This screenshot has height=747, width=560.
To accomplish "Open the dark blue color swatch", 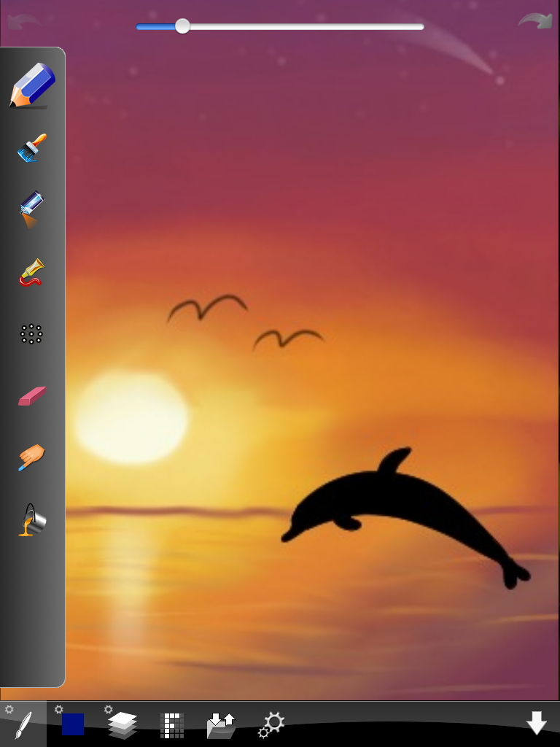I will [x=73, y=724].
